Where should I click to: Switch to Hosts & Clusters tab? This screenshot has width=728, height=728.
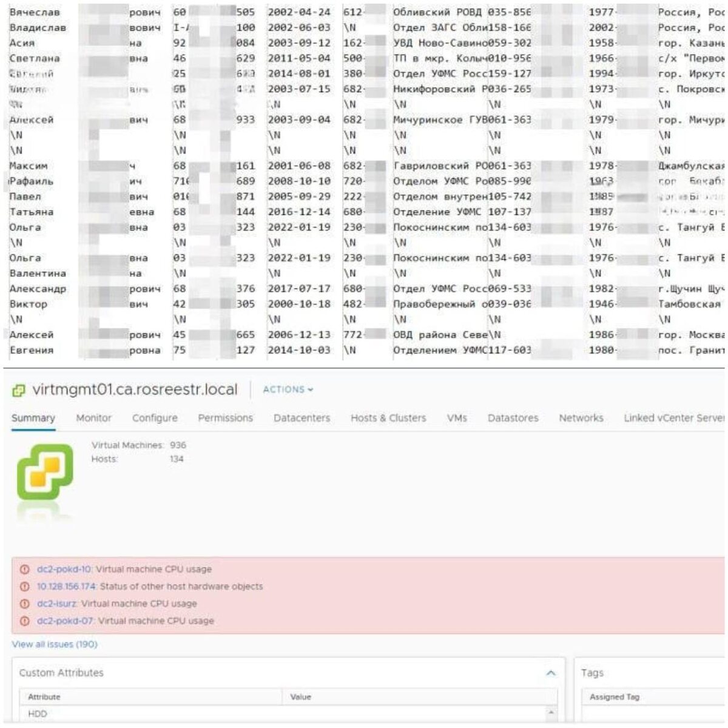coord(388,418)
